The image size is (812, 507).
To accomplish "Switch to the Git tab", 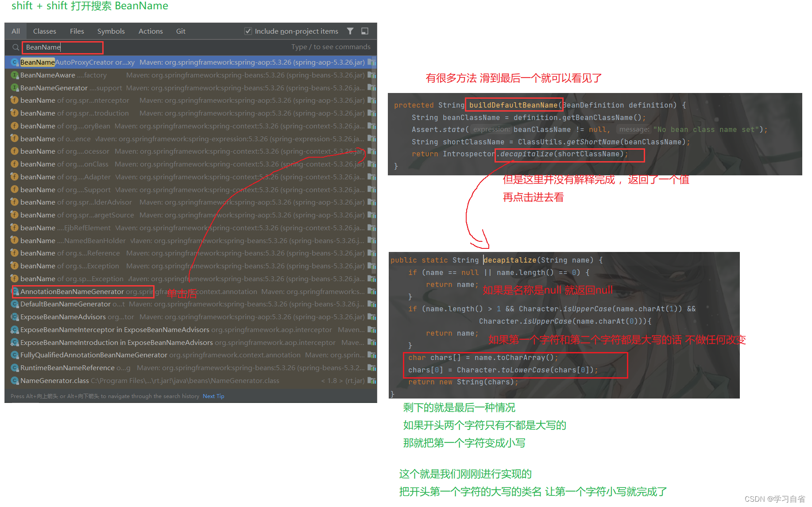I will click(181, 31).
